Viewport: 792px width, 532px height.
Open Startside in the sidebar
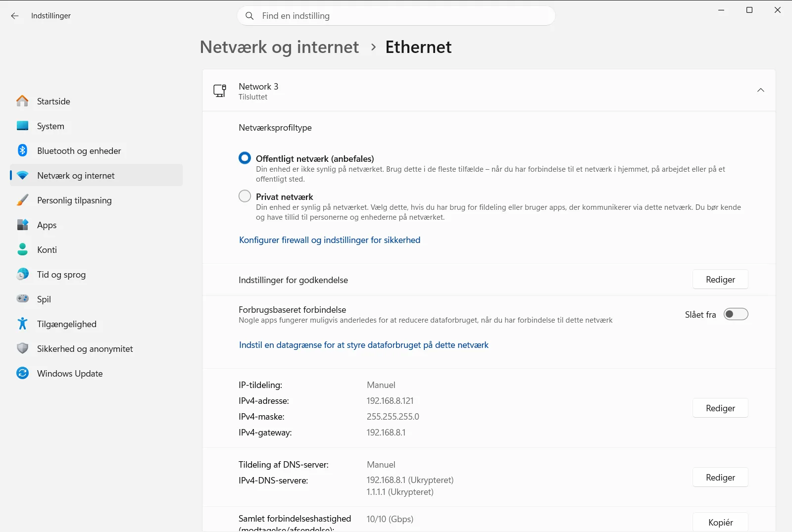97,101
